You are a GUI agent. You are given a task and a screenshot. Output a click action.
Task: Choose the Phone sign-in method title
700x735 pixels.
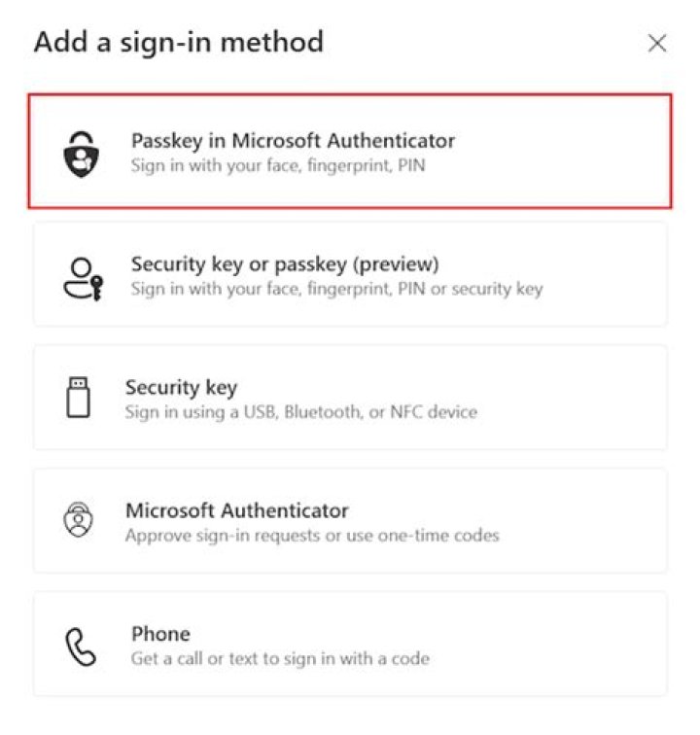[160, 634]
